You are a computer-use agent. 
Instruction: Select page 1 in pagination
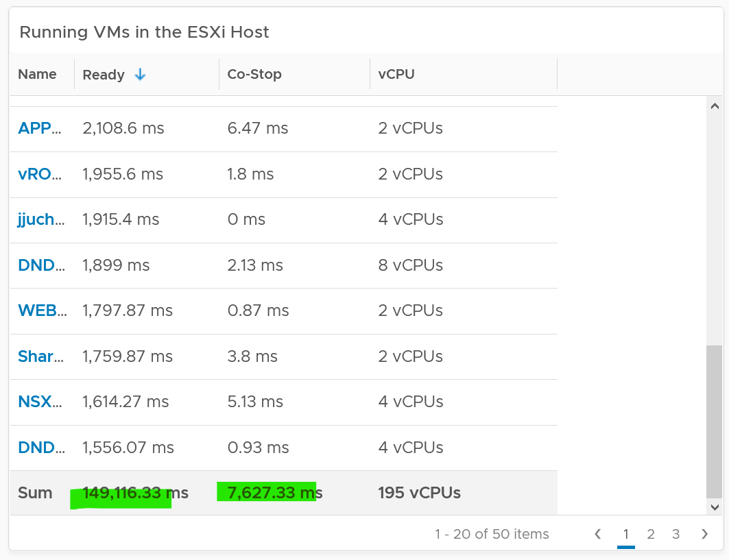[625, 534]
